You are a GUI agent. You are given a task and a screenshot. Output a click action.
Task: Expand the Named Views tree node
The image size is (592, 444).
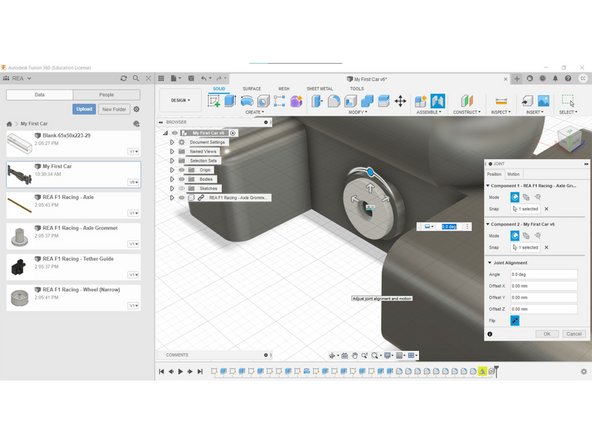172,151
